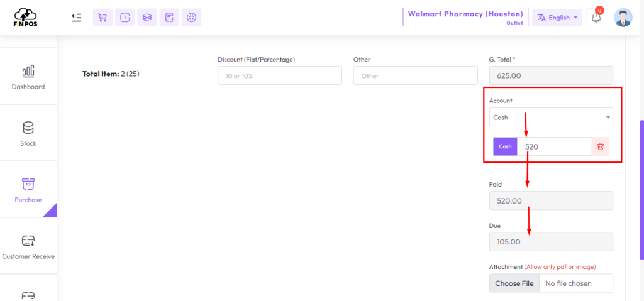Image resolution: width=644 pixels, height=301 pixels.
Task: Click the fullscreen expand shortcut icon
Action: click(x=191, y=18)
